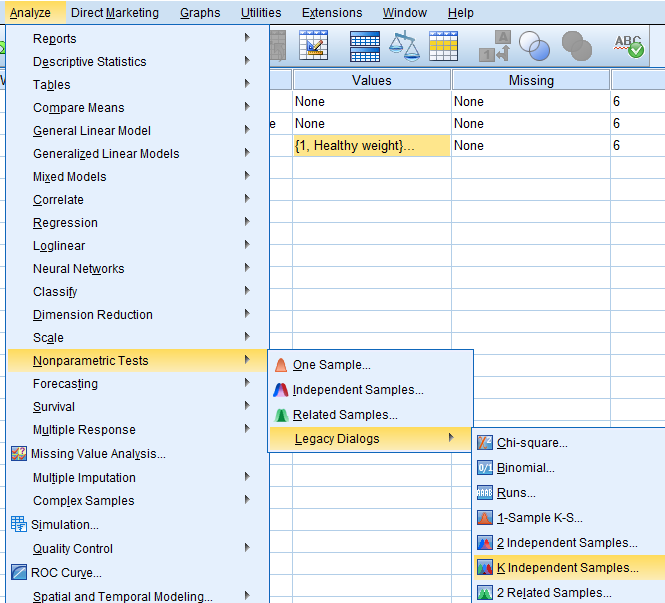Image resolution: width=665 pixels, height=603 pixels.
Task: Expand the Survival submenu arrow
Action: click(247, 406)
